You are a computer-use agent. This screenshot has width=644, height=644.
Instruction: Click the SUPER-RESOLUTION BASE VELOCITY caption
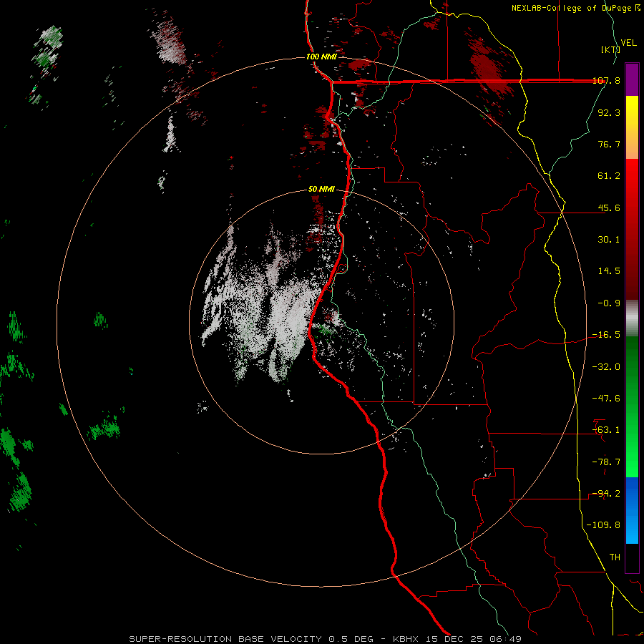[325, 639]
